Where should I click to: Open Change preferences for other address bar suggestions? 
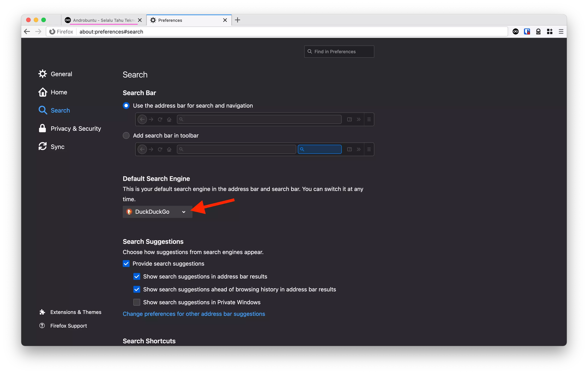point(194,314)
